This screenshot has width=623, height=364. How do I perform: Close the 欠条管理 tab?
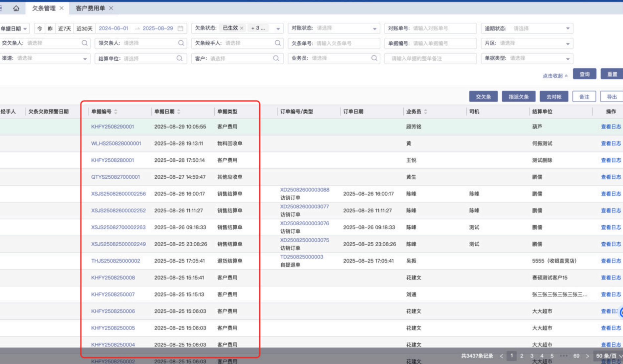coord(62,8)
